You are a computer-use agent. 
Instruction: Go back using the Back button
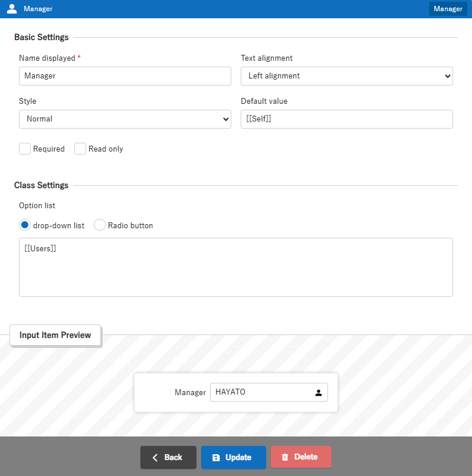(168, 457)
